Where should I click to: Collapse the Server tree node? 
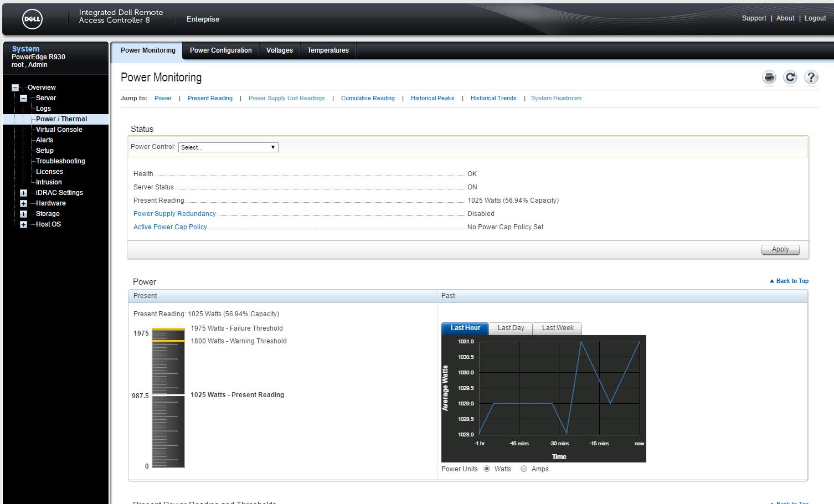pyautogui.click(x=23, y=98)
